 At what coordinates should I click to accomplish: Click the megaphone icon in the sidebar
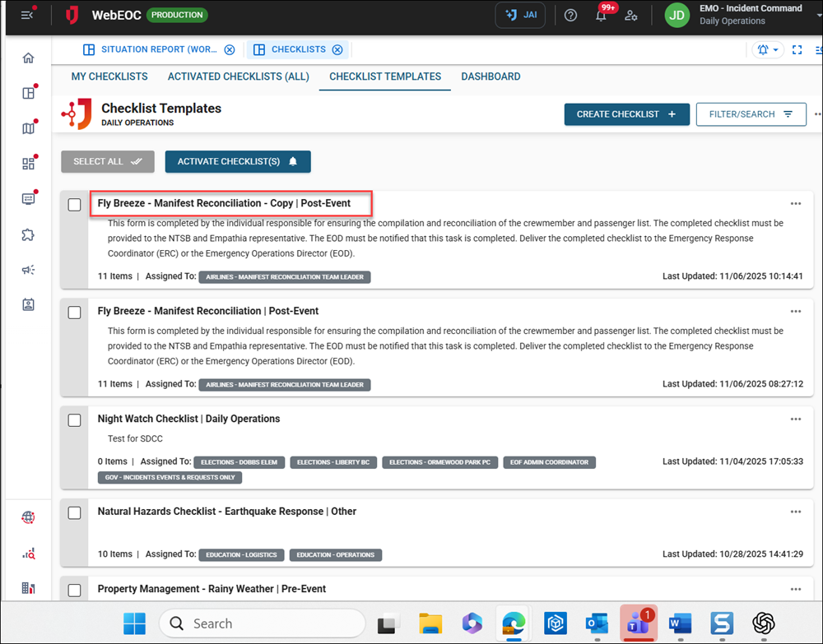[28, 270]
